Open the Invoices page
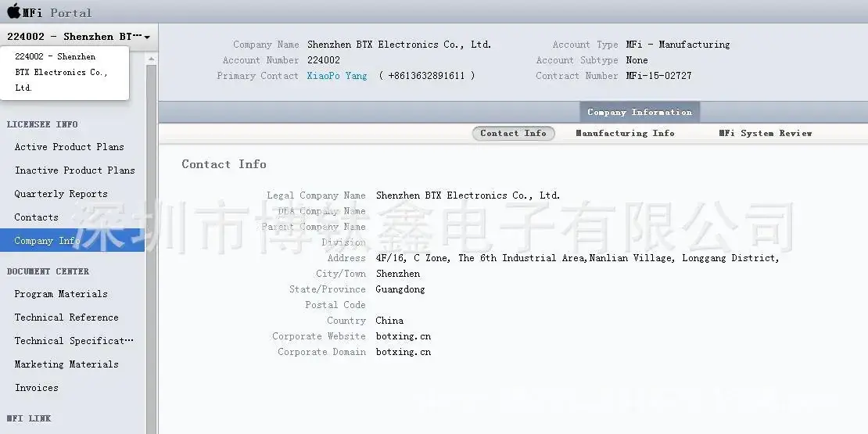Viewport: 868px width, 434px height. (x=37, y=388)
